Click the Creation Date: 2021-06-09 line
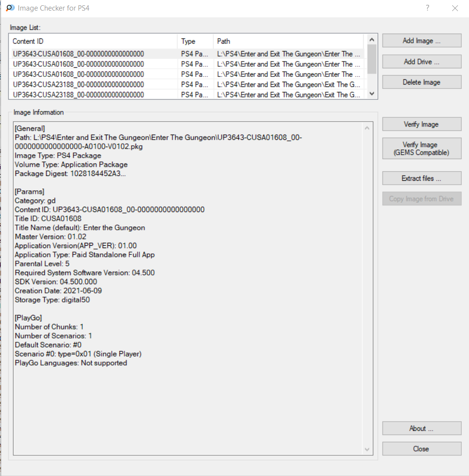Screen dimensions: 469x476 tap(58, 291)
